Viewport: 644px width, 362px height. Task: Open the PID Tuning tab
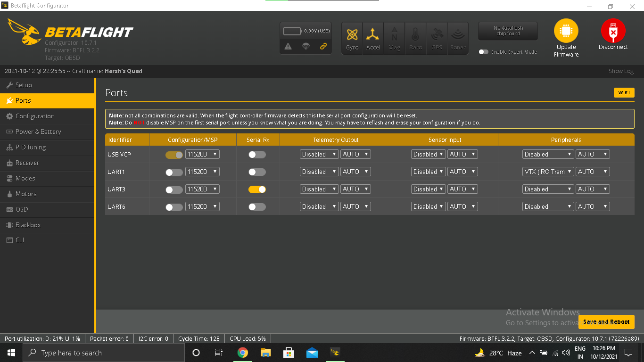(31, 147)
